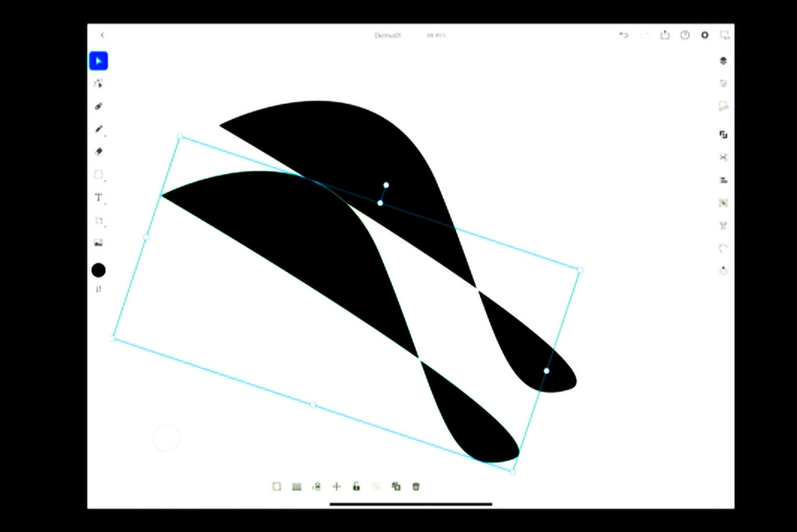Open the Combine Shapes panel

[723, 135]
